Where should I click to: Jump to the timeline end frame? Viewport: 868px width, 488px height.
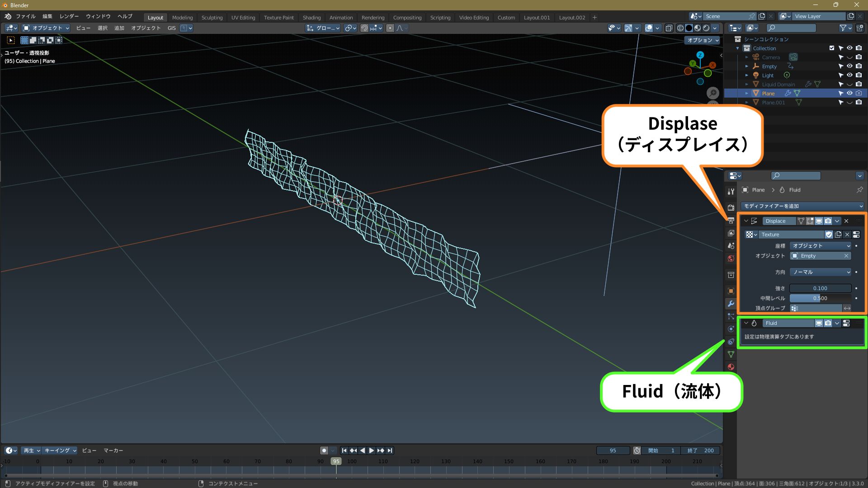click(x=390, y=450)
